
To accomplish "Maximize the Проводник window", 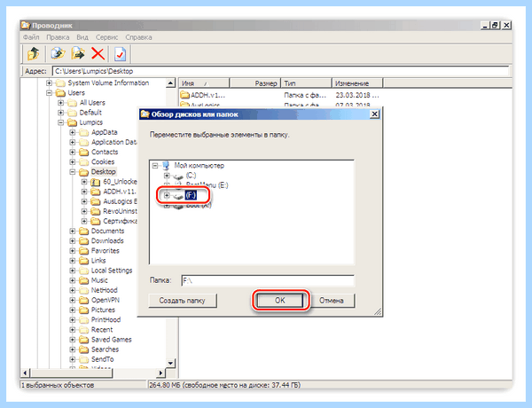I will (x=496, y=25).
